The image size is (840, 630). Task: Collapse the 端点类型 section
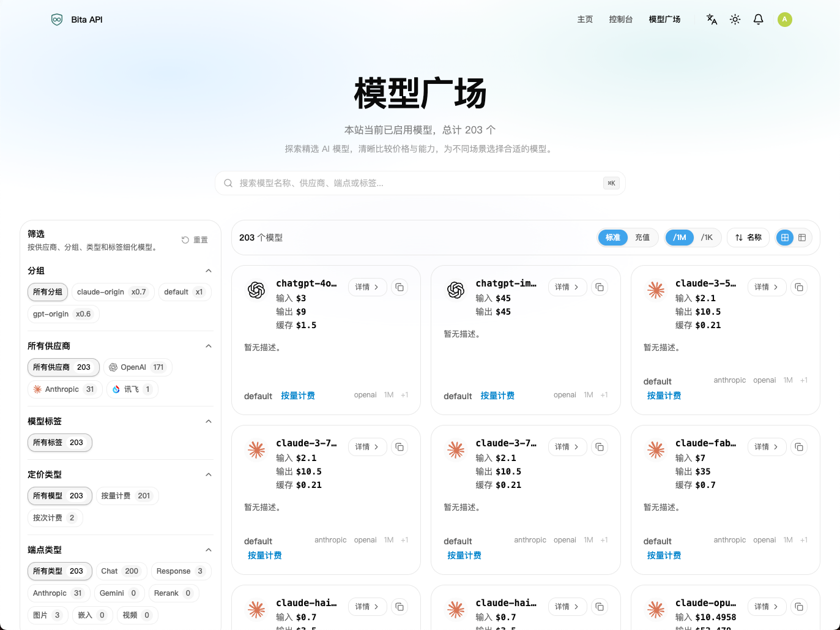[x=209, y=550]
